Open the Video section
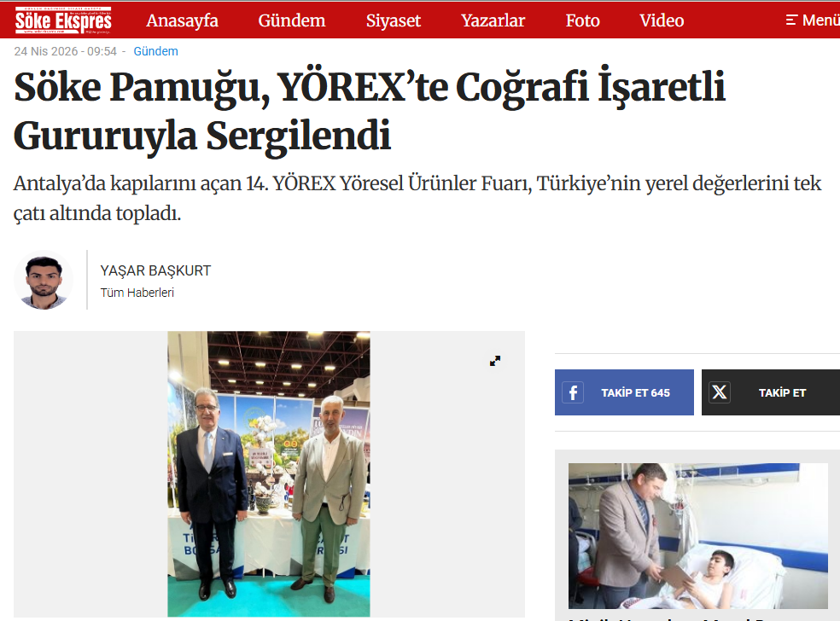Screen dimensions: 840x621 (662, 20)
